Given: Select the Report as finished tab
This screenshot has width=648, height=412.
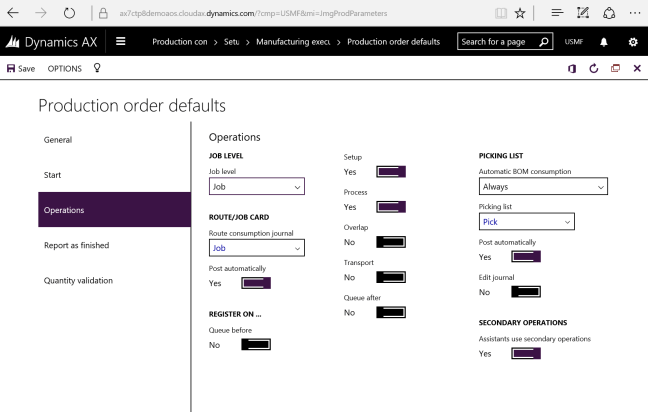Looking at the screenshot, I should [x=76, y=245].
